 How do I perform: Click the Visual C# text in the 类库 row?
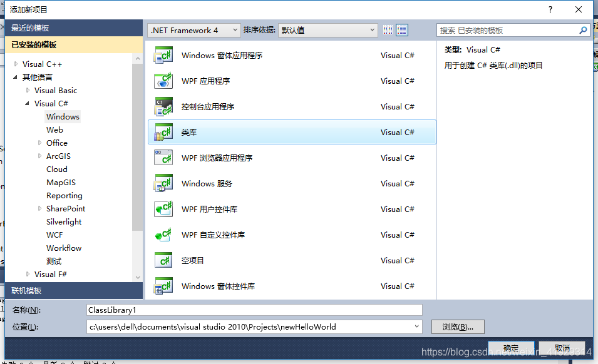pos(398,132)
